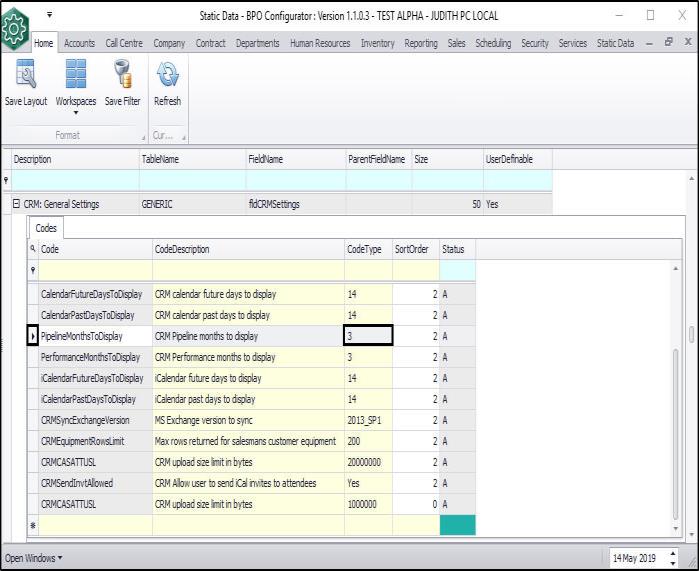This screenshot has width=699, height=571.
Task: Click the Save Filter funnel icon
Action: 122,76
